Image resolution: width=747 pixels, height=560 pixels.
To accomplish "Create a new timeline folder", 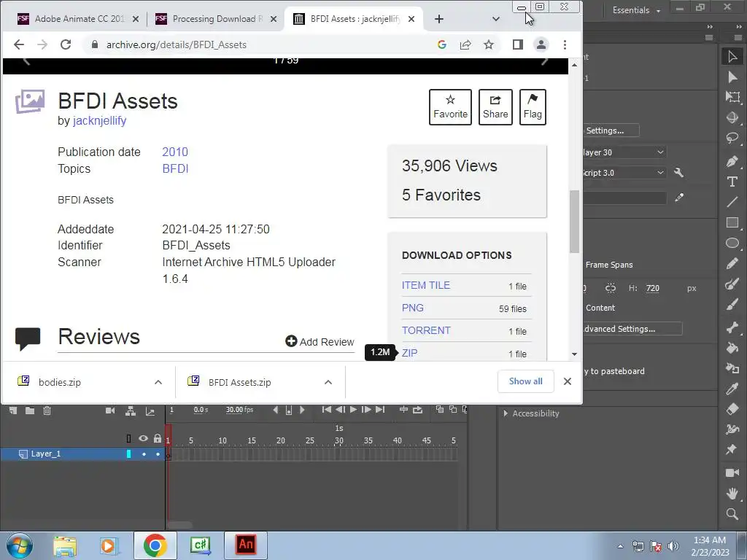I will 29,411.
